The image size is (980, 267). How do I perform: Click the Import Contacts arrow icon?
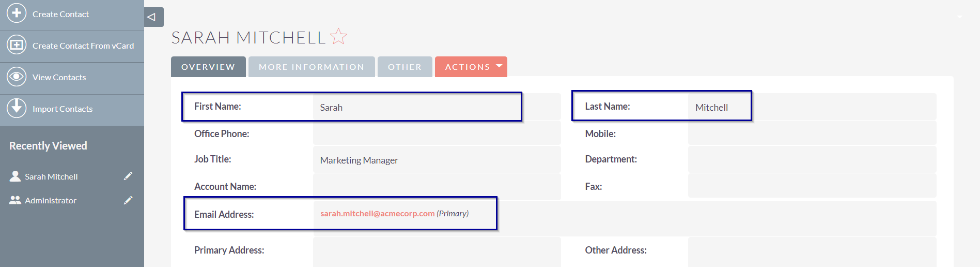(x=17, y=108)
